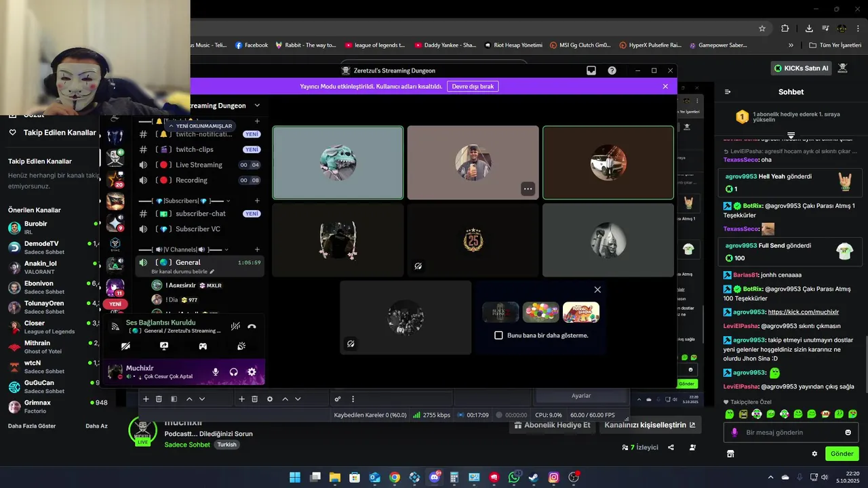Image resolution: width=868 pixels, height=488 pixels.
Task: Open Burobir recommended channel
Action: 54,227
